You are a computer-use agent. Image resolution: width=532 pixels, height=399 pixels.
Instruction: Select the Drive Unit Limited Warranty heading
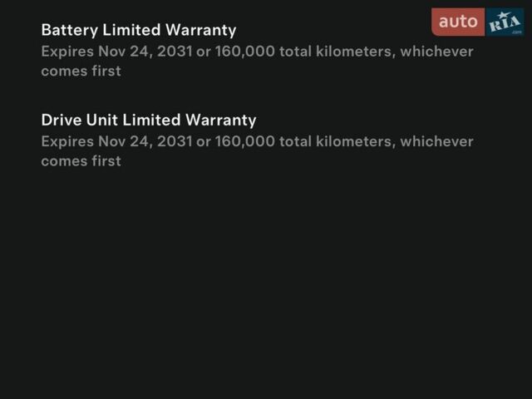[149, 120]
